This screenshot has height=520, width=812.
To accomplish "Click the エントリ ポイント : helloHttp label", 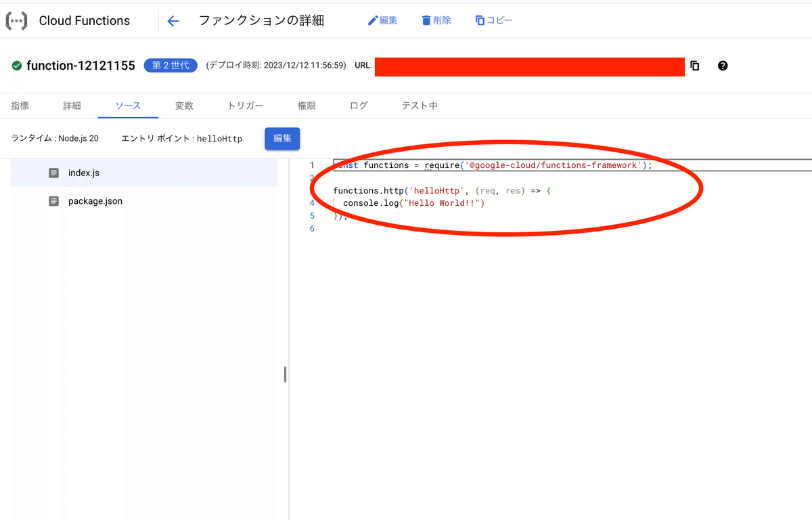I will 181,138.
